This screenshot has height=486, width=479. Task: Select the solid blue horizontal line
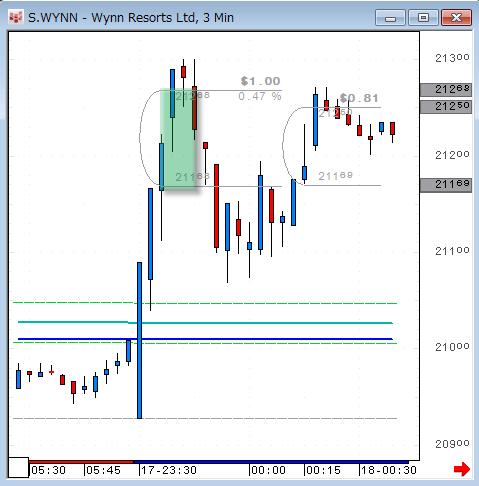[205, 339]
